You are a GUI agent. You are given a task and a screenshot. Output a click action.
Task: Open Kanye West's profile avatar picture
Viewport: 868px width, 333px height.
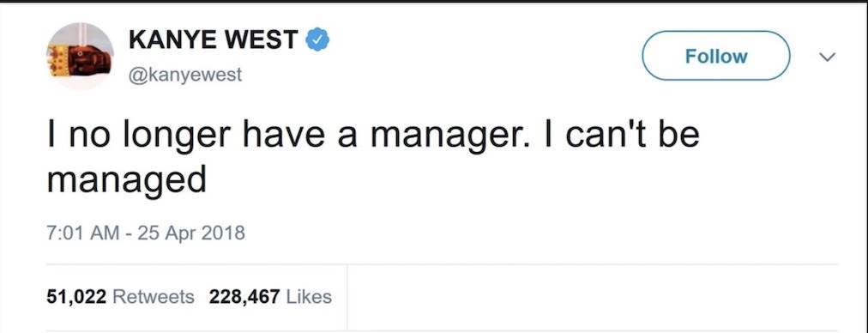pos(80,56)
